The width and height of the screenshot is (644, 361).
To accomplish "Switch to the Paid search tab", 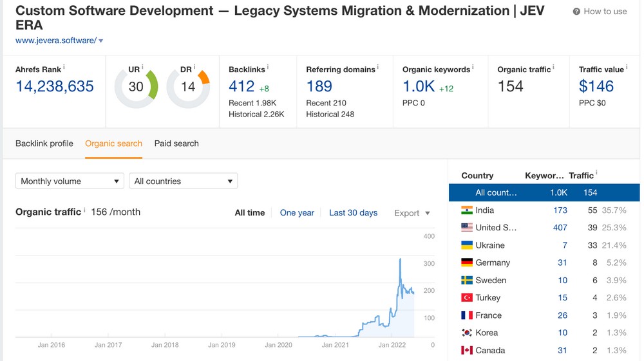I will [x=176, y=143].
